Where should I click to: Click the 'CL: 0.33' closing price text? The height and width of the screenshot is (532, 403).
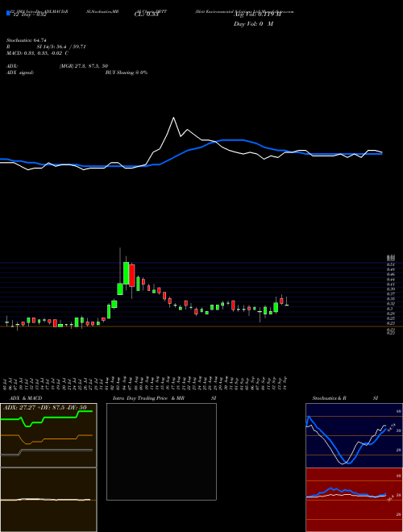(146, 15)
